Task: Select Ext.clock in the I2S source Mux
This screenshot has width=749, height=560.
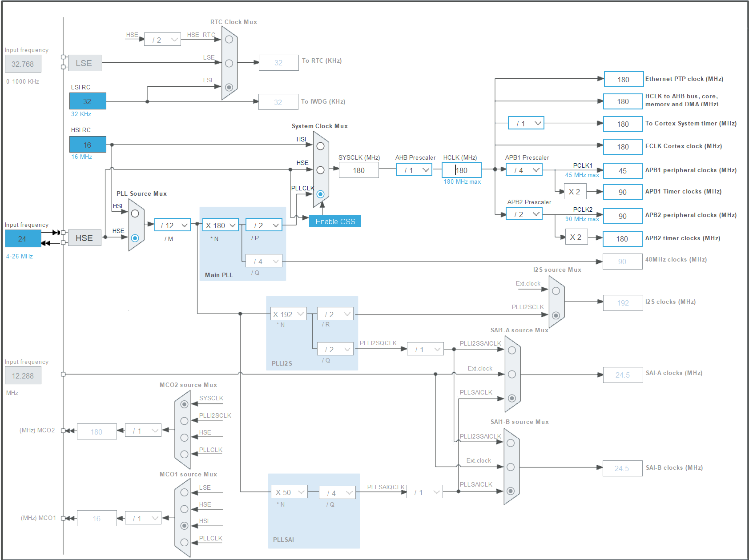Action: point(556,290)
